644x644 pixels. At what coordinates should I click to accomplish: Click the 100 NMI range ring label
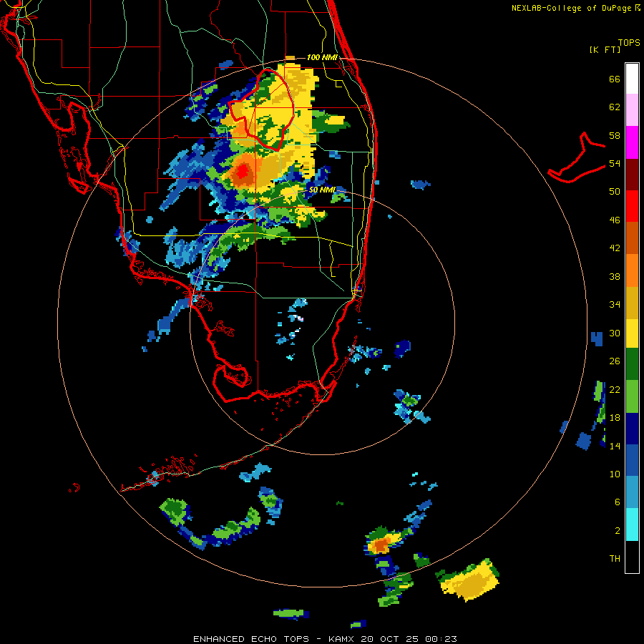coord(322,57)
